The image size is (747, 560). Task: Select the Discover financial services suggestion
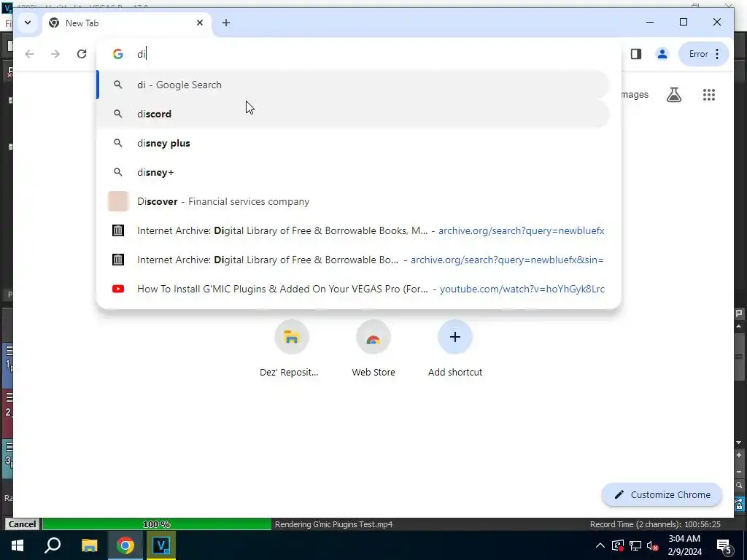click(354, 201)
